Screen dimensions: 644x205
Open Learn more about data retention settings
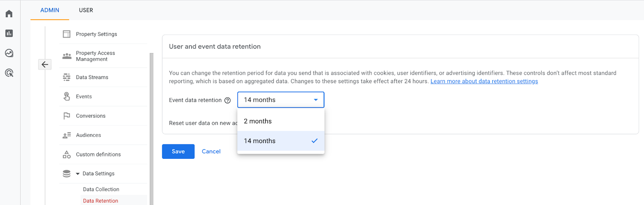click(x=484, y=81)
